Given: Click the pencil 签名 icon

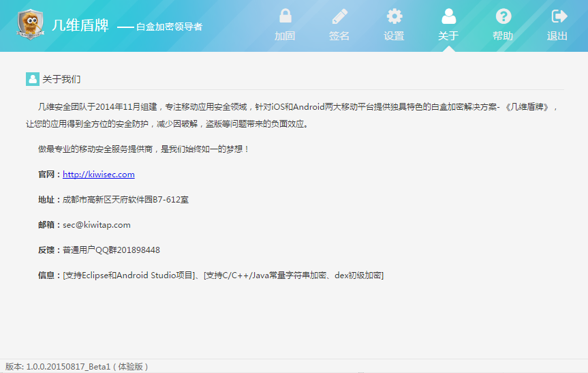Looking at the screenshot, I should coord(340,16).
